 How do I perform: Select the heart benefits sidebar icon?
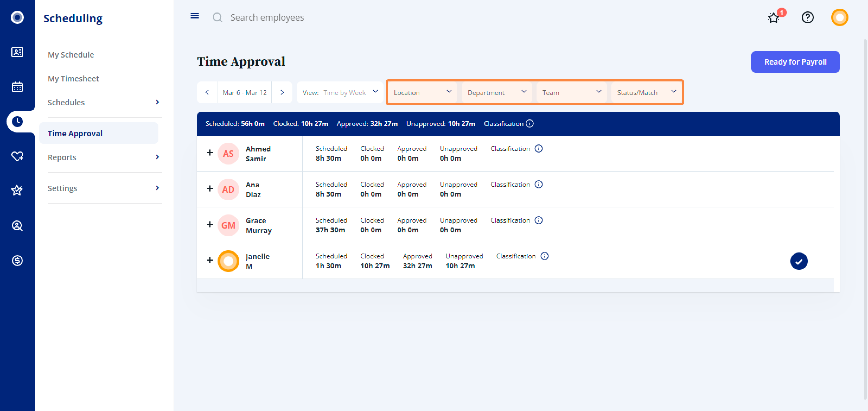17,156
